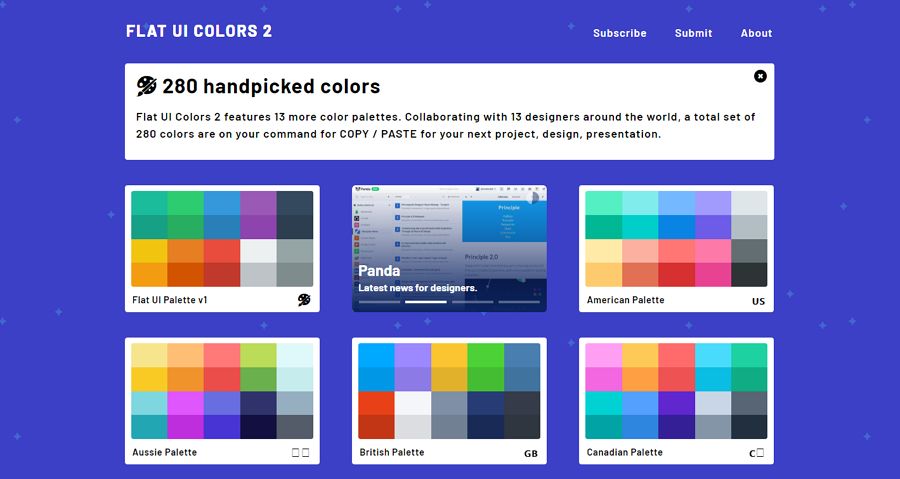The image size is (900, 479).
Task: Click the FLAT UI COLORS 2 logo
Action: pos(199,31)
